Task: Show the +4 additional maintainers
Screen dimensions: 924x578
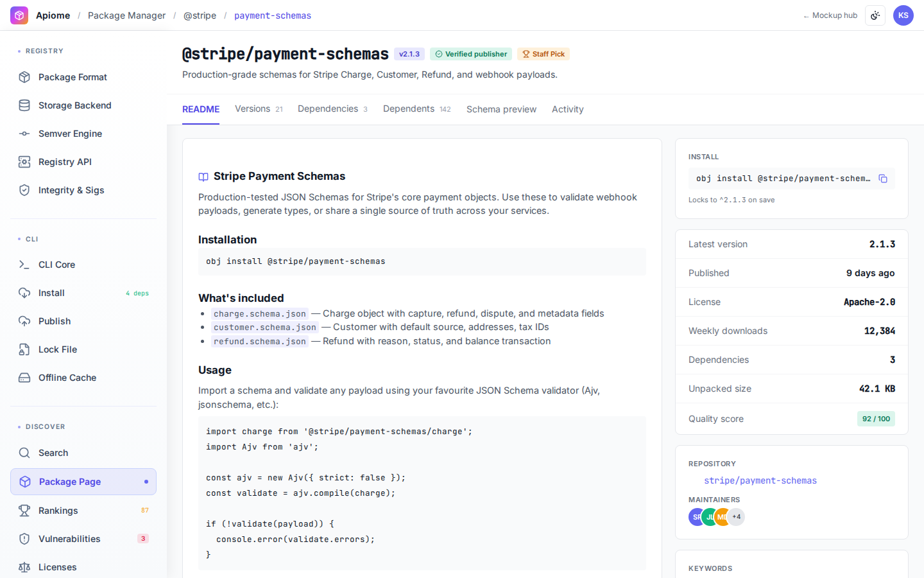Action: click(x=736, y=517)
